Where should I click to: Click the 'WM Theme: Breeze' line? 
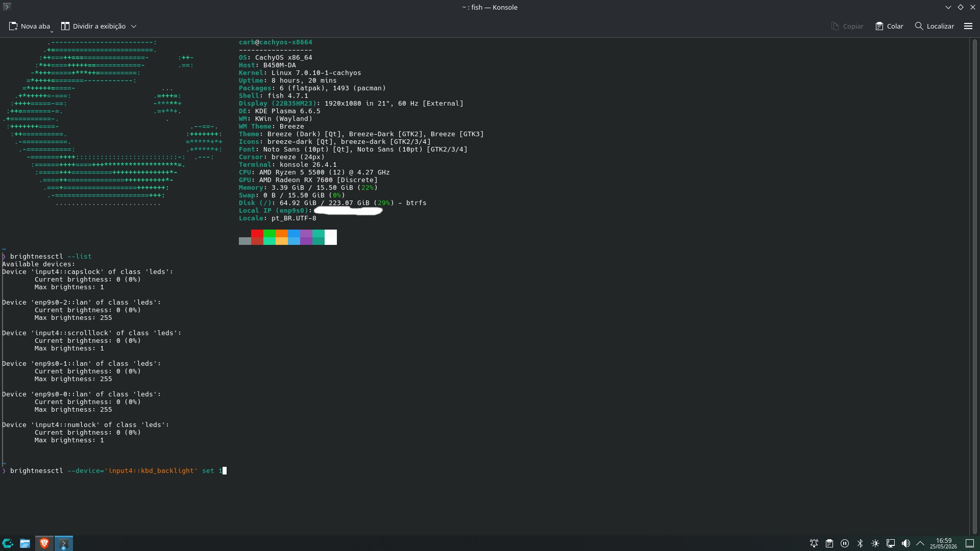tap(272, 127)
